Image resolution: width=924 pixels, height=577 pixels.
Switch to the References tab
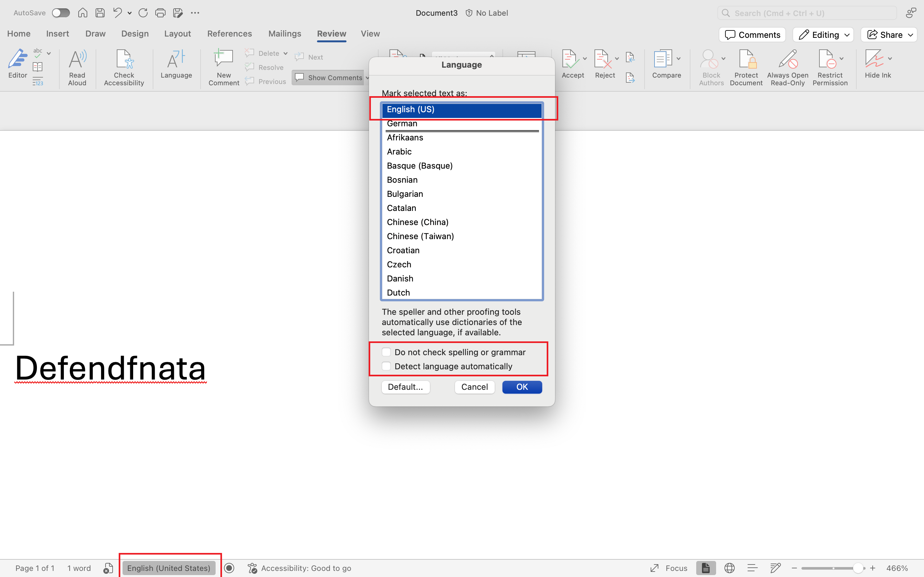tap(229, 34)
